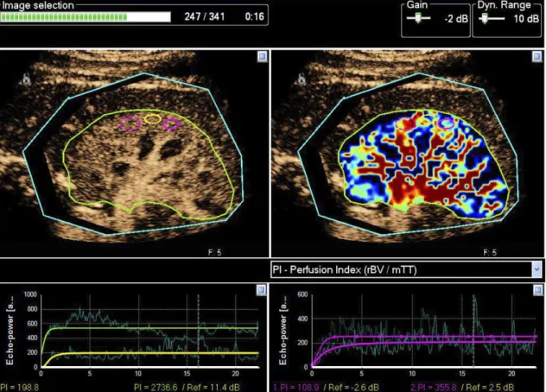Click the lock icon in the right image
Image resolution: width=546 pixels, height=392 pixels.
[302, 79]
